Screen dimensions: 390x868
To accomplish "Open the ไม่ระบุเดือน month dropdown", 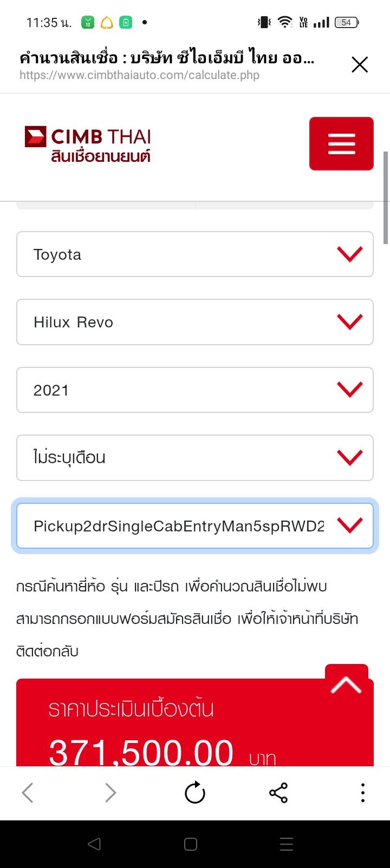I will tap(195, 458).
